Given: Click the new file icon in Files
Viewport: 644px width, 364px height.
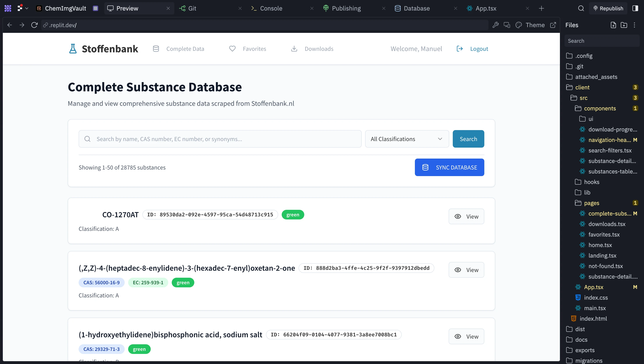Looking at the screenshot, I should 613,25.
